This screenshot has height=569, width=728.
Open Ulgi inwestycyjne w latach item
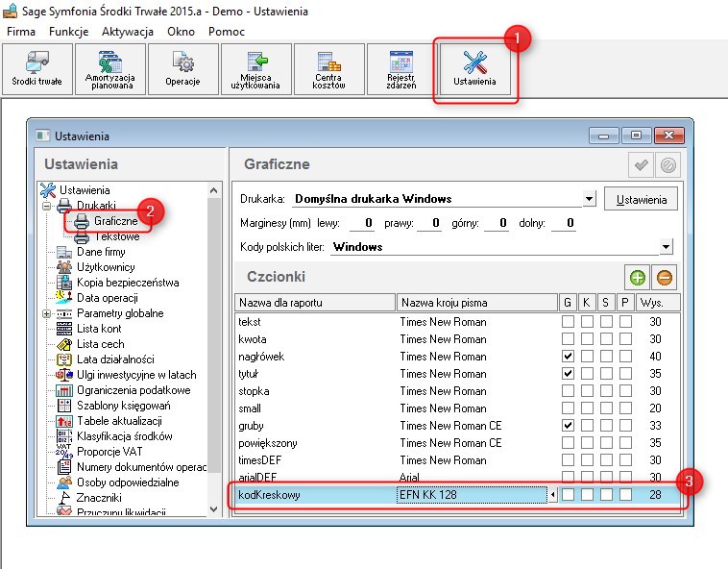(136, 375)
